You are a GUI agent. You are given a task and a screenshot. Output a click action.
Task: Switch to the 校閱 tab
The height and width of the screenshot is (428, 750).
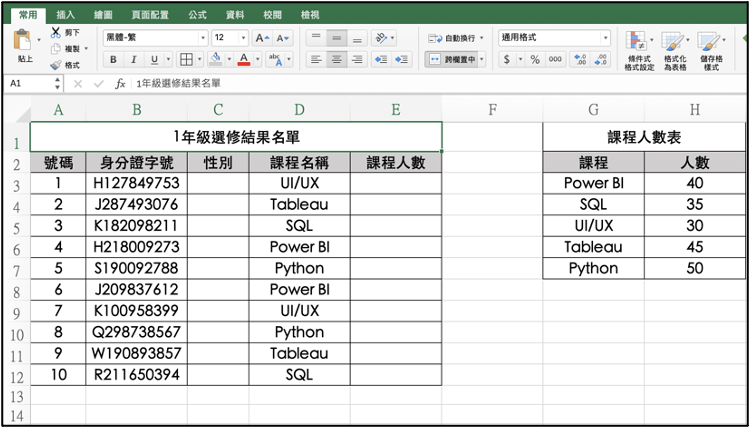tap(272, 15)
